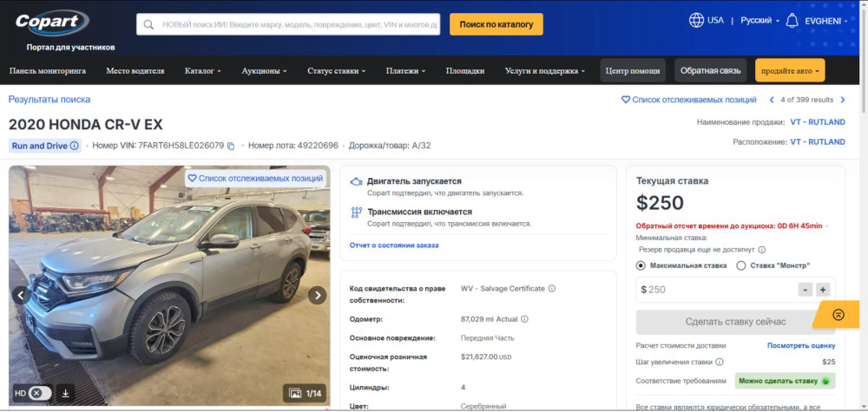Click the globe USA icon
The image size is (868, 412).
pyautogui.click(x=696, y=20)
